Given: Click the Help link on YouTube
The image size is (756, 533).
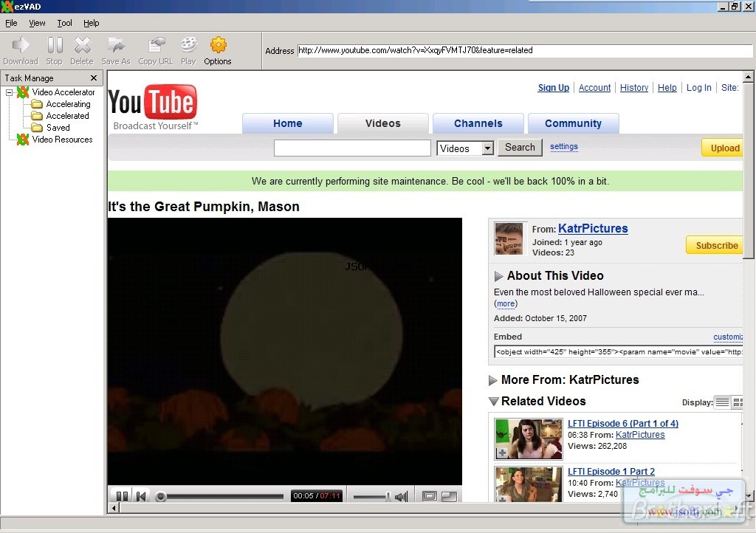Looking at the screenshot, I should click(x=667, y=88).
